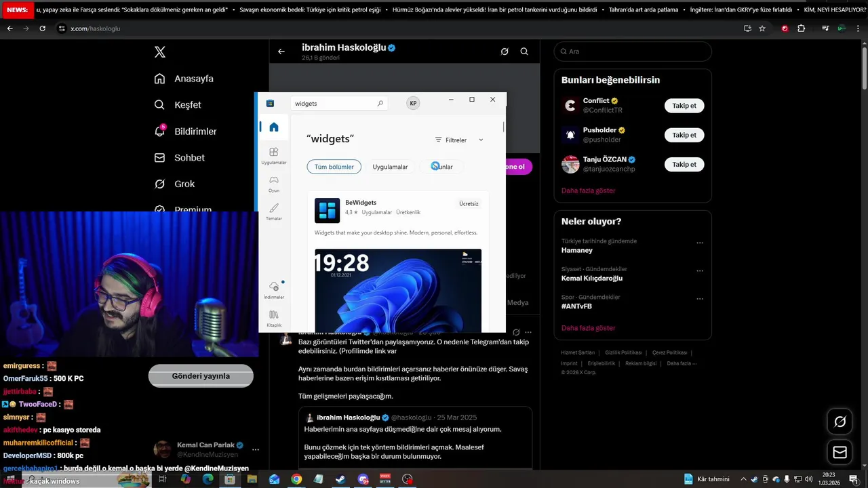
Task: Open Oyun section in the Store sidebar
Action: (274, 184)
